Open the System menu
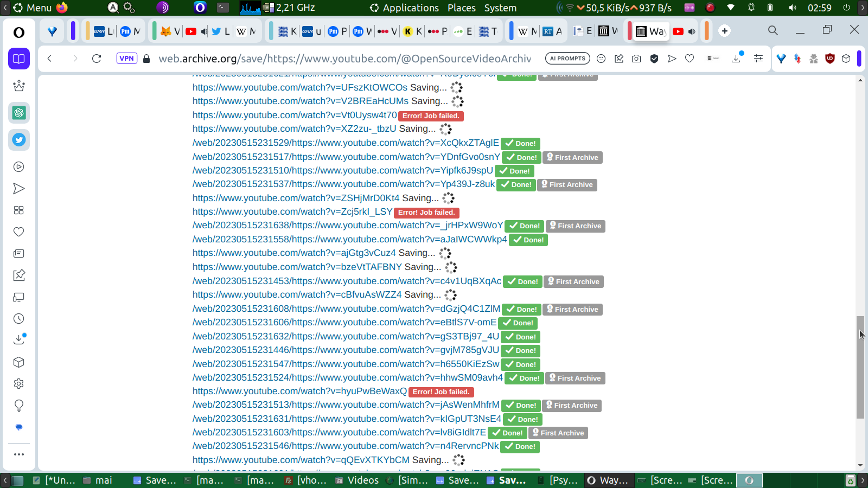 click(x=500, y=8)
